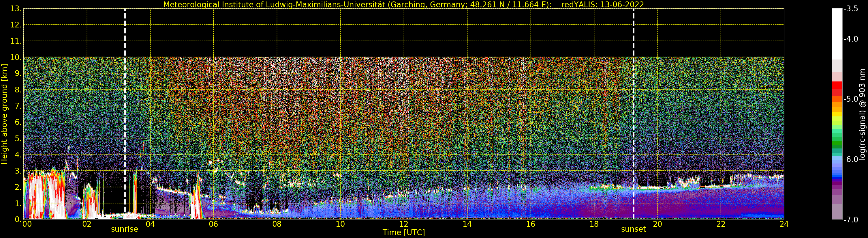The image size is (868, 238).
Task: Click the 'Height above ground [km]' axis label
Action: pyautogui.click(x=4, y=114)
